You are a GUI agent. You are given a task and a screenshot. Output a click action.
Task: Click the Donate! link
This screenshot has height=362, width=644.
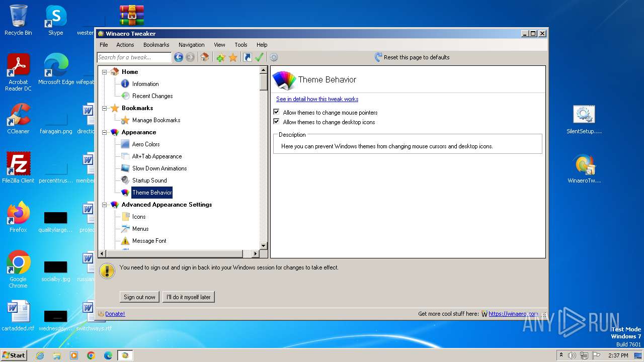pos(115,314)
